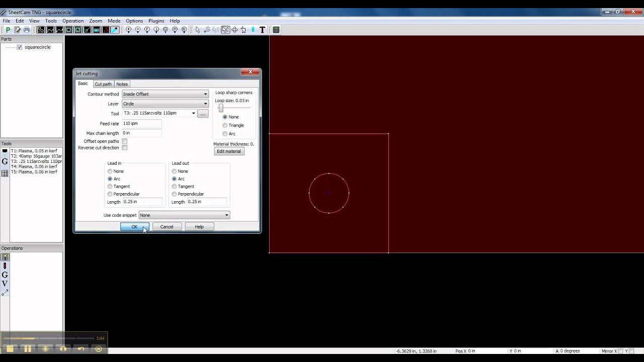Click the G icon in Operations panel
644x362 pixels.
[x=5, y=275]
